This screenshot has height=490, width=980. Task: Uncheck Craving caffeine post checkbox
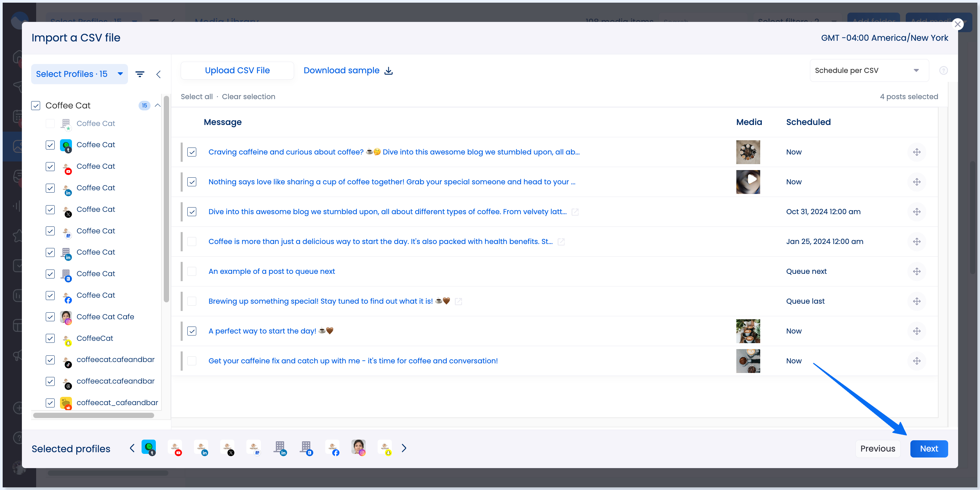pos(192,152)
